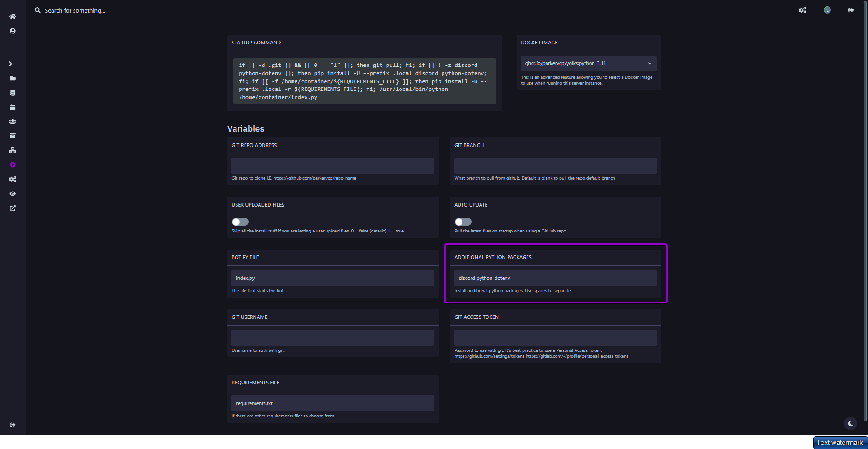Screen dimensions: 868x449
Task: Open the Activity eye icon in sidebar
Action: (13, 194)
